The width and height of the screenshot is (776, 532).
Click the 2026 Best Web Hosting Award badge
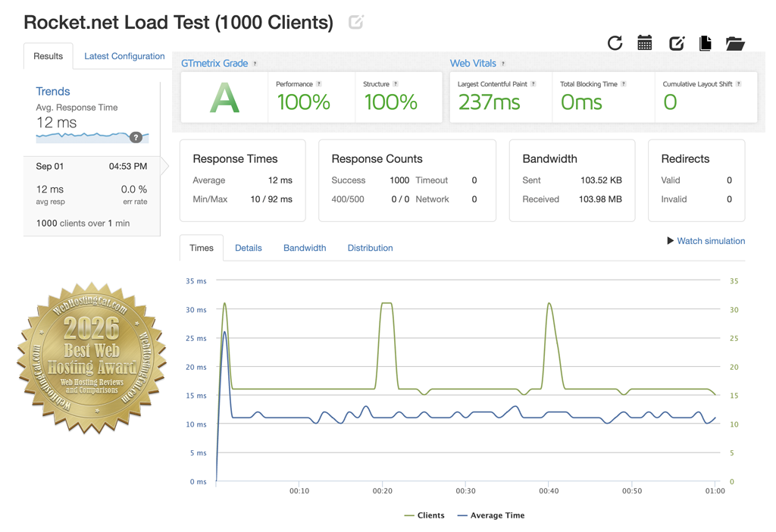(x=92, y=358)
